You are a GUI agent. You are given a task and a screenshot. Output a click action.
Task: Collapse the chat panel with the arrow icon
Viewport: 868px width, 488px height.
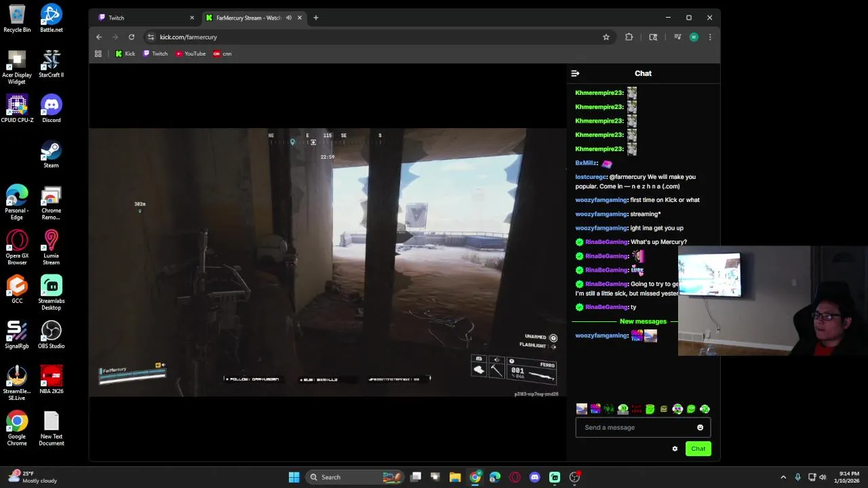[575, 73]
